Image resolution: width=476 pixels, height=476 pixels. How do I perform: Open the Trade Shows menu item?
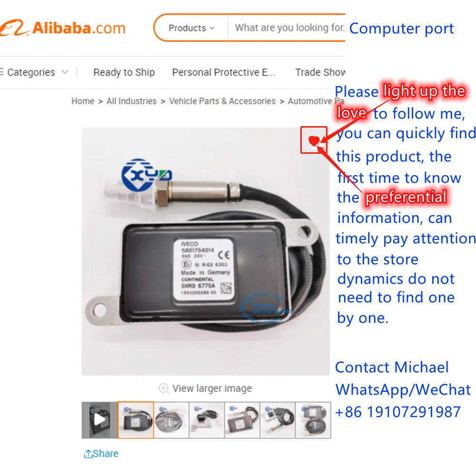320,72
